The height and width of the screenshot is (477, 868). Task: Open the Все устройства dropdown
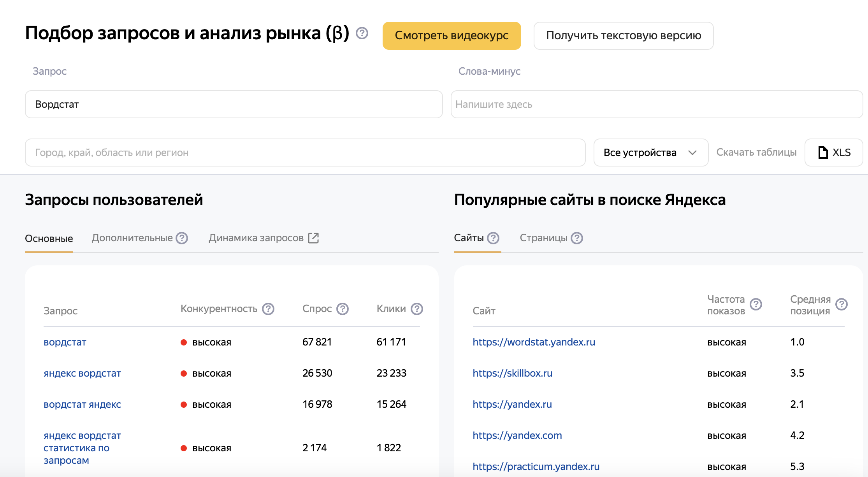(651, 153)
